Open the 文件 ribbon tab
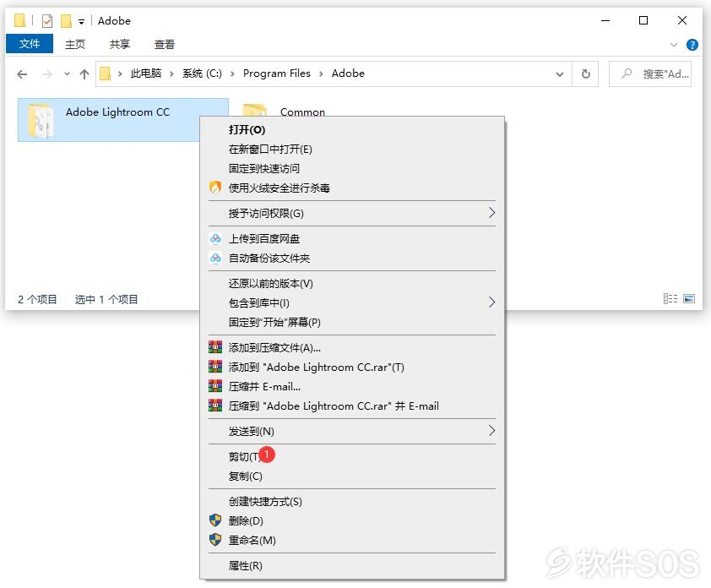The height and width of the screenshot is (588, 711). (30, 44)
